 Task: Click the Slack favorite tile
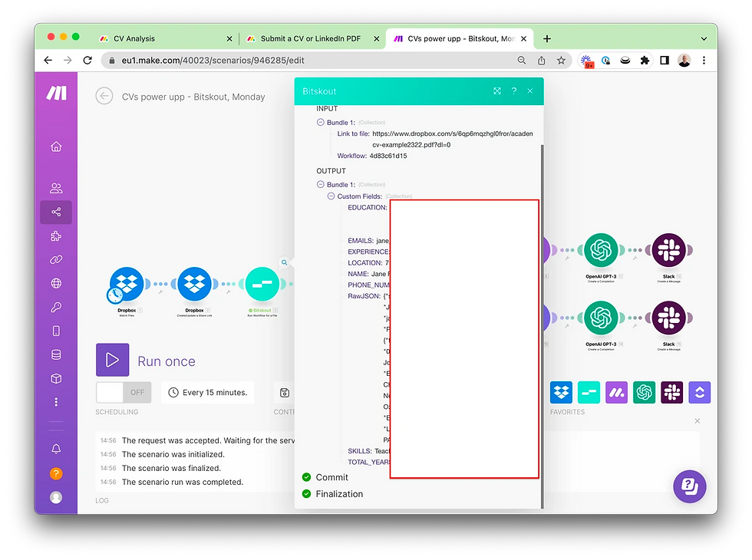pyautogui.click(x=672, y=393)
